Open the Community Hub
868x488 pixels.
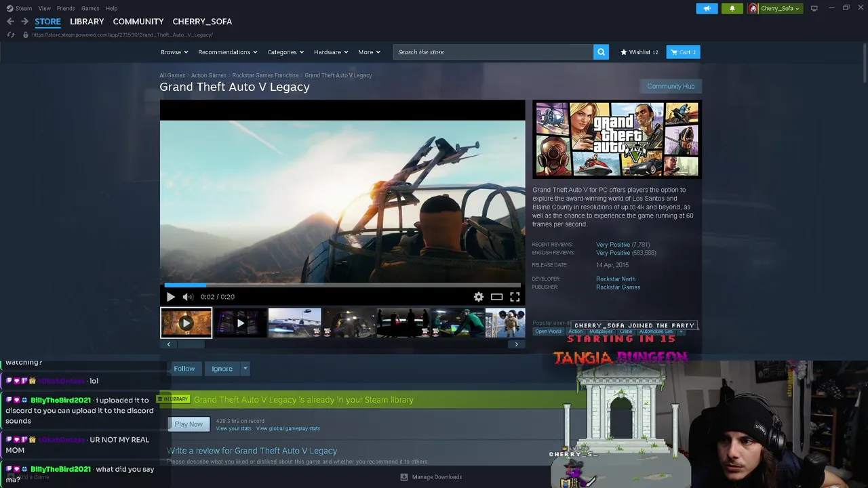coord(671,86)
